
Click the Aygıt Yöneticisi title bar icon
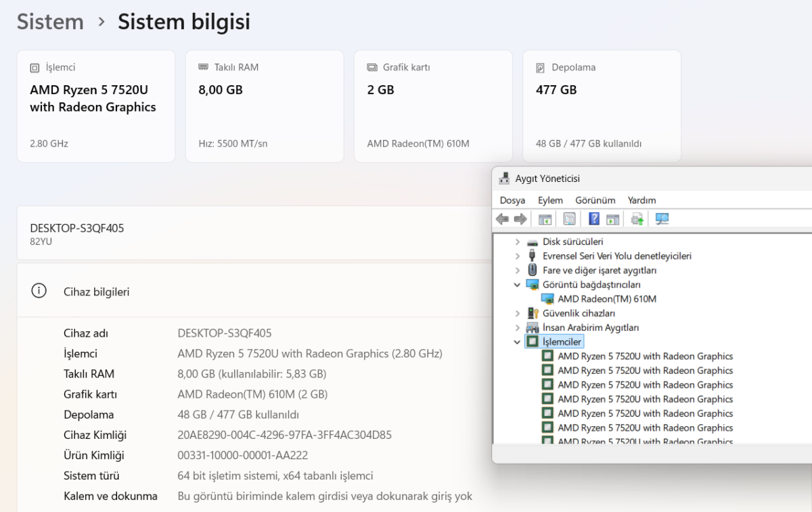pyautogui.click(x=504, y=179)
